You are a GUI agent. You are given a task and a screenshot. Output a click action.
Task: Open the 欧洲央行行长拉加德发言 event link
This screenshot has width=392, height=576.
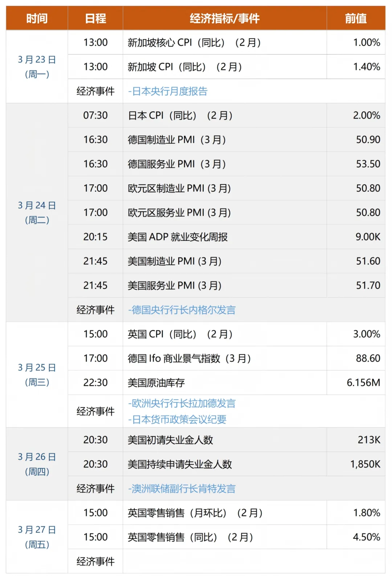click(182, 403)
